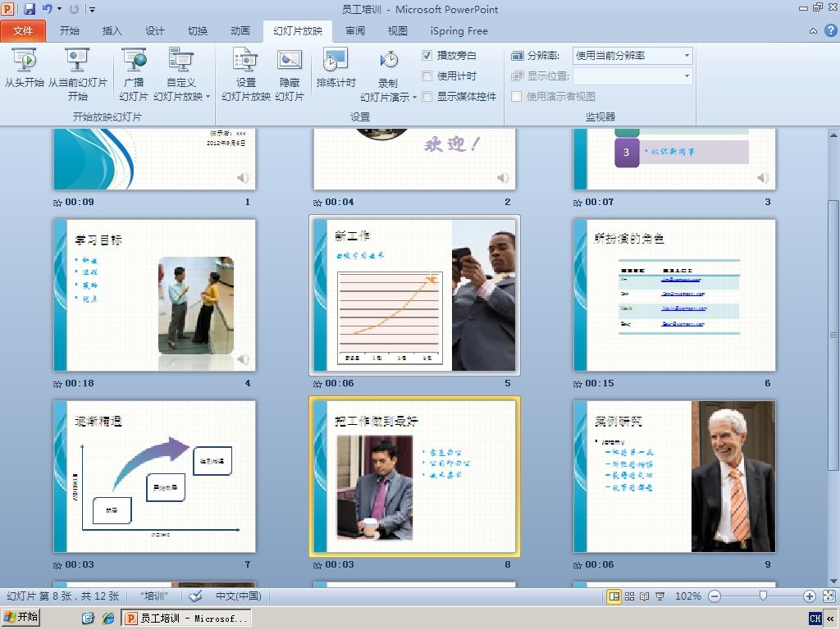Open the iSpring Free tab
This screenshot has width=840, height=630.
click(459, 31)
